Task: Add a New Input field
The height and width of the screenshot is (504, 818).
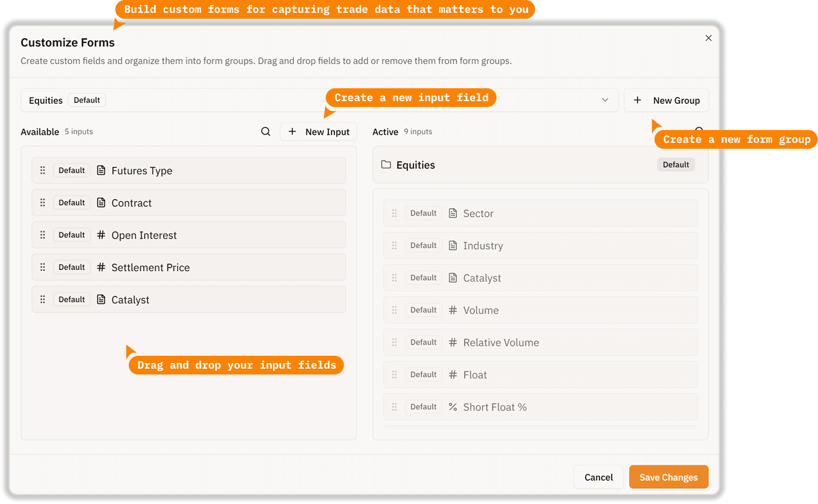Action: (319, 132)
